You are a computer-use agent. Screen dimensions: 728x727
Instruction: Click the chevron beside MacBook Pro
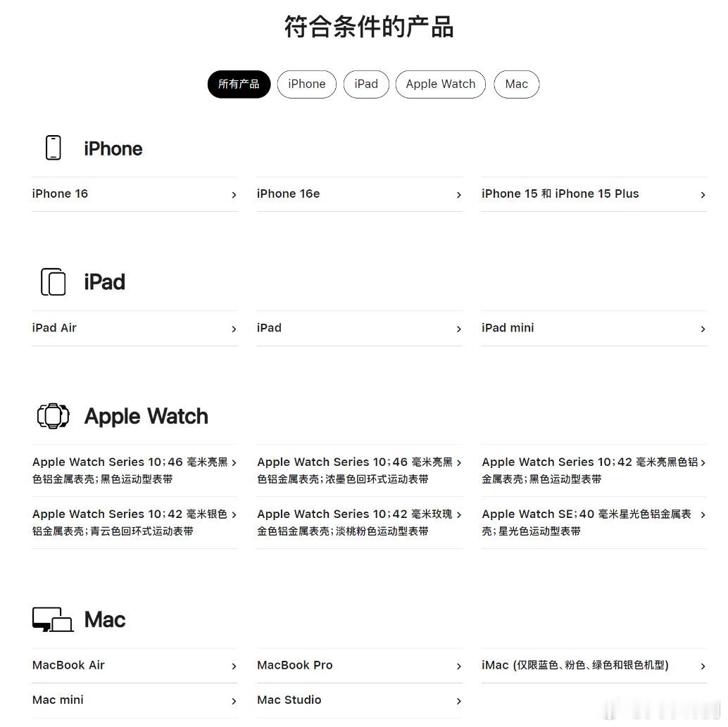coord(459,666)
